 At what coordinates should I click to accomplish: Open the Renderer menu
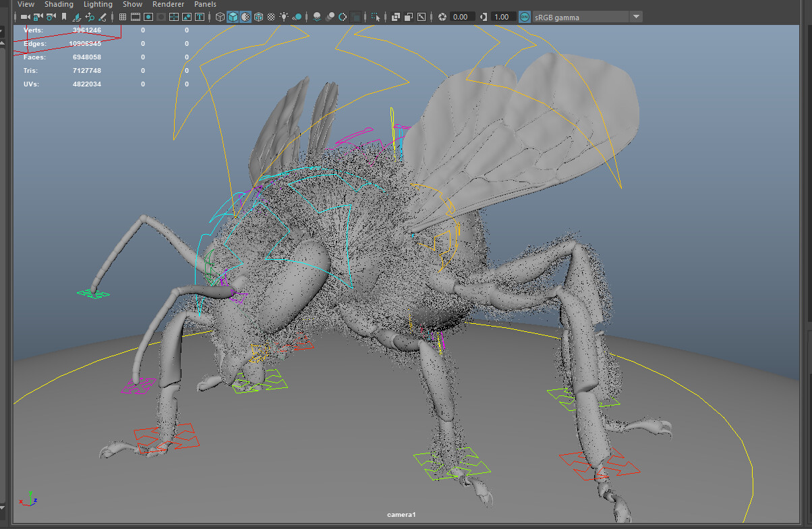[x=168, y=4]
